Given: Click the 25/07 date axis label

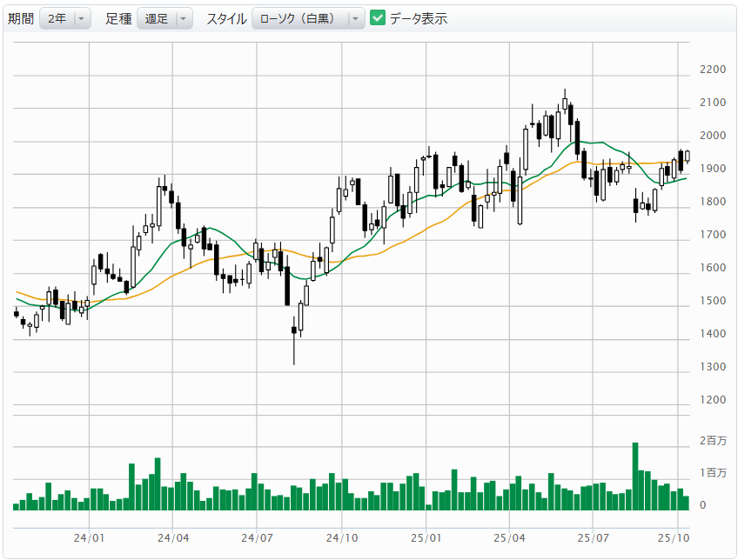Looking at the screenshot, I should [592, 537].
